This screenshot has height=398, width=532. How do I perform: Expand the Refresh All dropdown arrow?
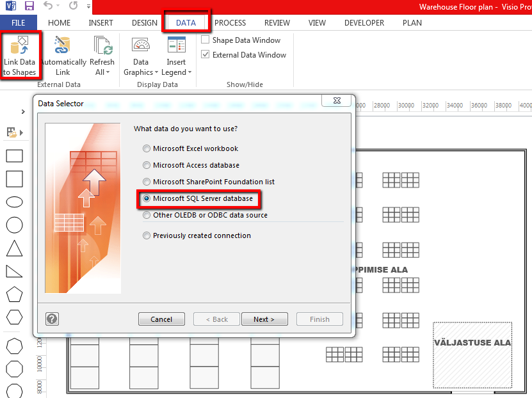click(108, 72)
